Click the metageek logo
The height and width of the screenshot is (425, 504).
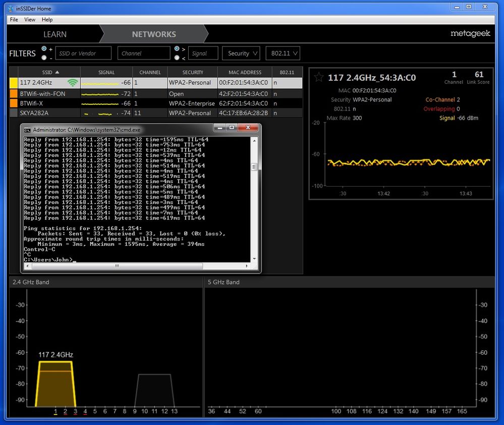pyautogui.click(x=470, y=33)
